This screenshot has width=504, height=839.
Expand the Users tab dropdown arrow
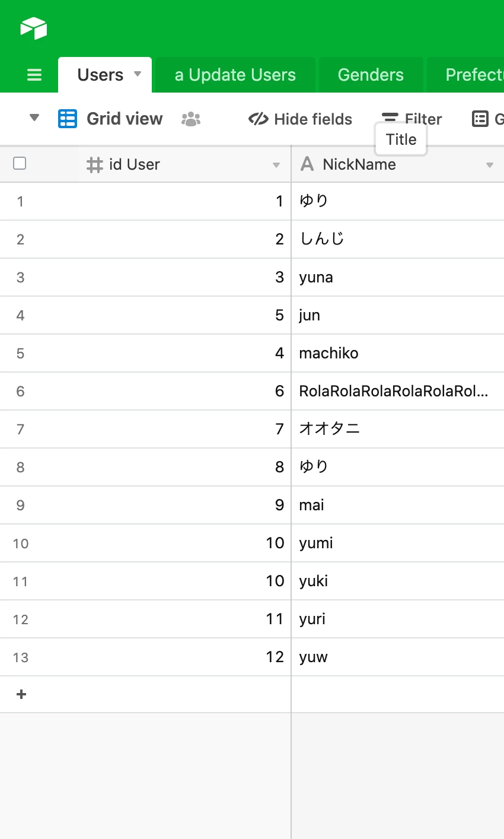[138, 74]
